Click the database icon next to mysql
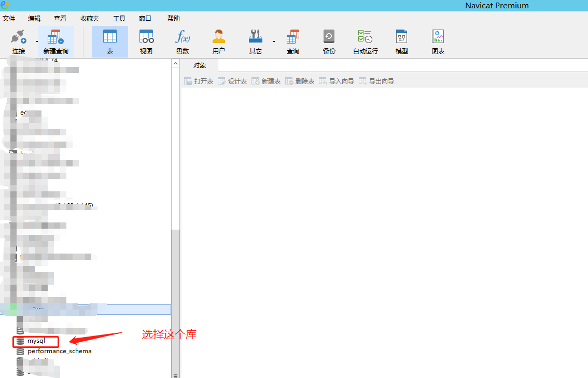This screenshot has height=378, width=588. tap(20, 341)
